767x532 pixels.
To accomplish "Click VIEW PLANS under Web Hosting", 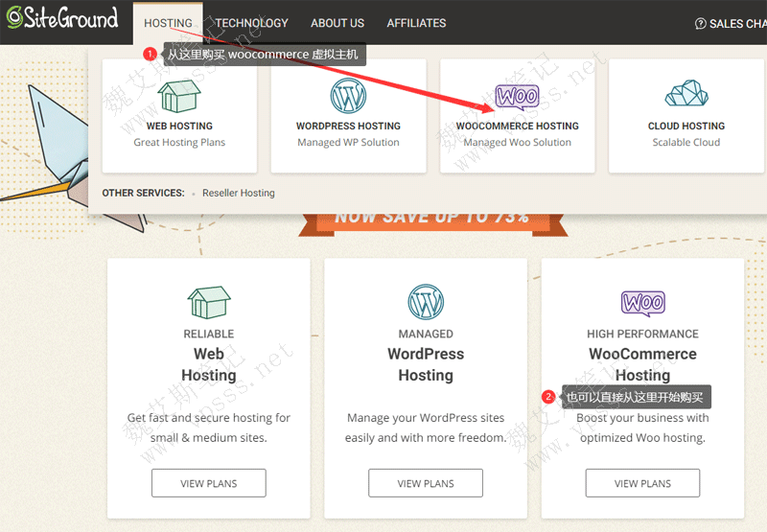I will 209,483.
